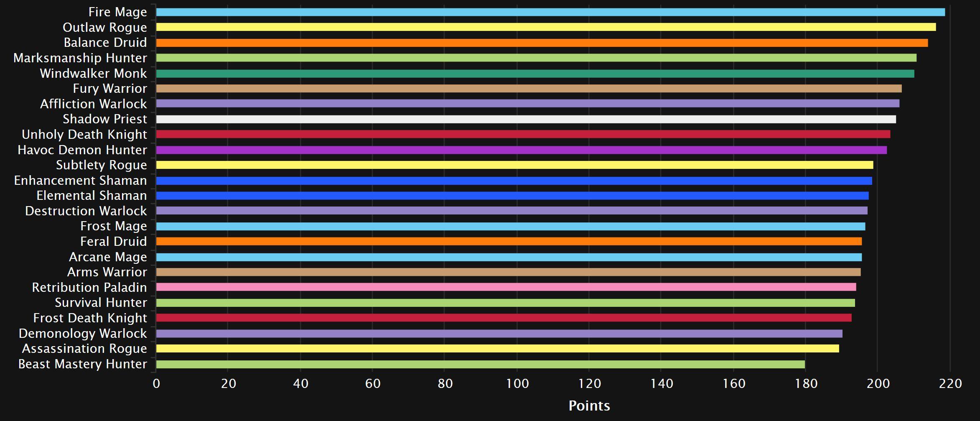
Task: Click the 'Points' axis title
Action: (589, 406)
